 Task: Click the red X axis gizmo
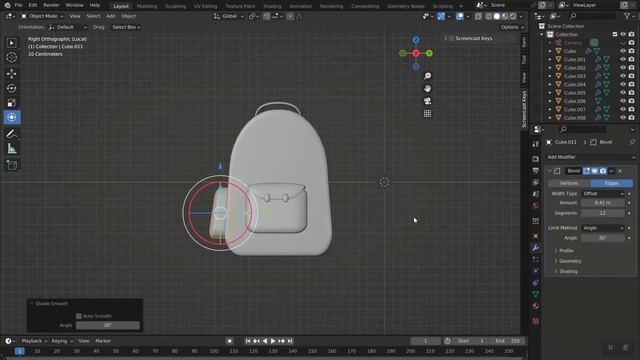point(416,53)
